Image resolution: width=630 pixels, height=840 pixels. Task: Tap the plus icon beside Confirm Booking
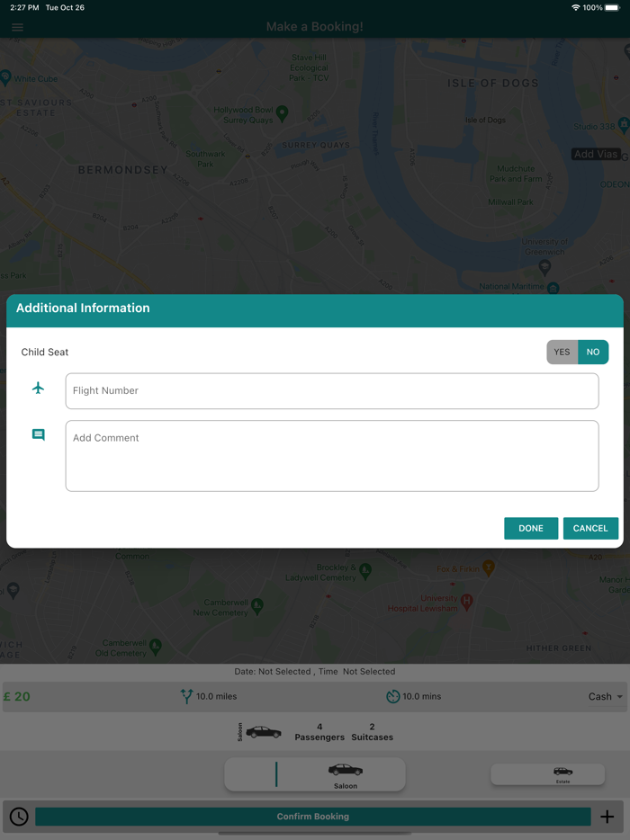pos(607,817)
